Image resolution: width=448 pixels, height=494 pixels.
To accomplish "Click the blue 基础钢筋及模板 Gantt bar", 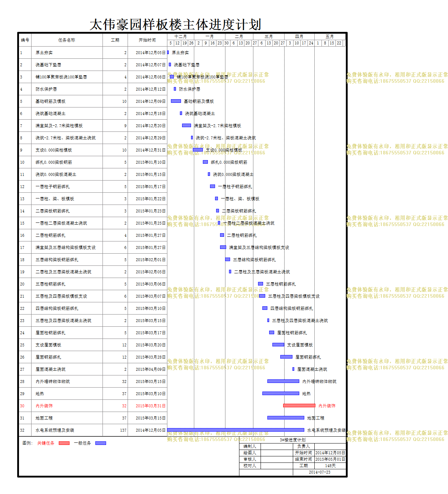I will coord(176,101).
